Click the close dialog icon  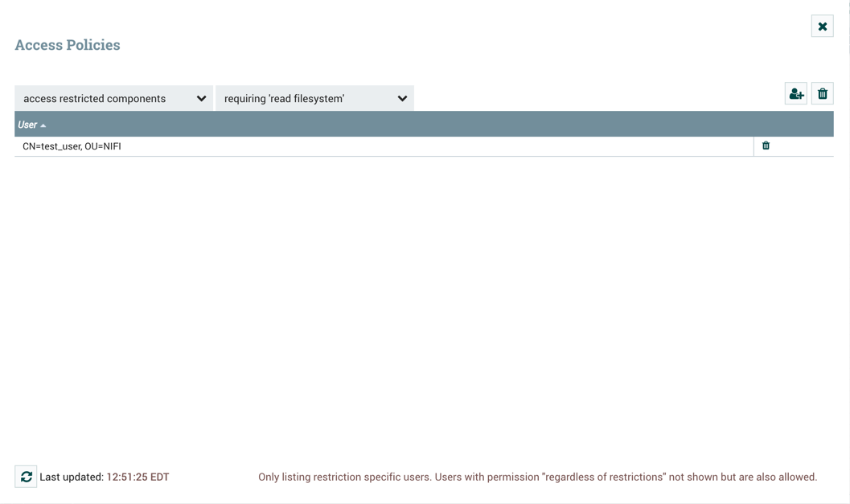tap(823, 25)
